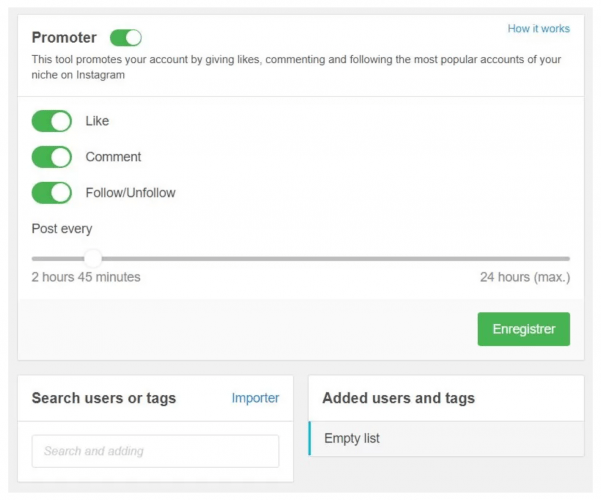The width and height of the screenshot is (601, 500).
Task: Click the Enregistrer save button
Action: [523, 329]
